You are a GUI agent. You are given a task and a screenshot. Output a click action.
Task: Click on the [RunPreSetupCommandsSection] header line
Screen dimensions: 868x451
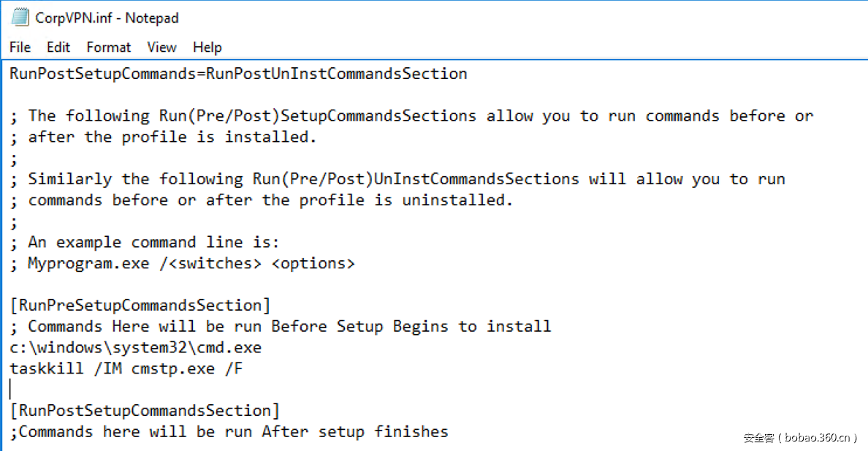(140, 306)
